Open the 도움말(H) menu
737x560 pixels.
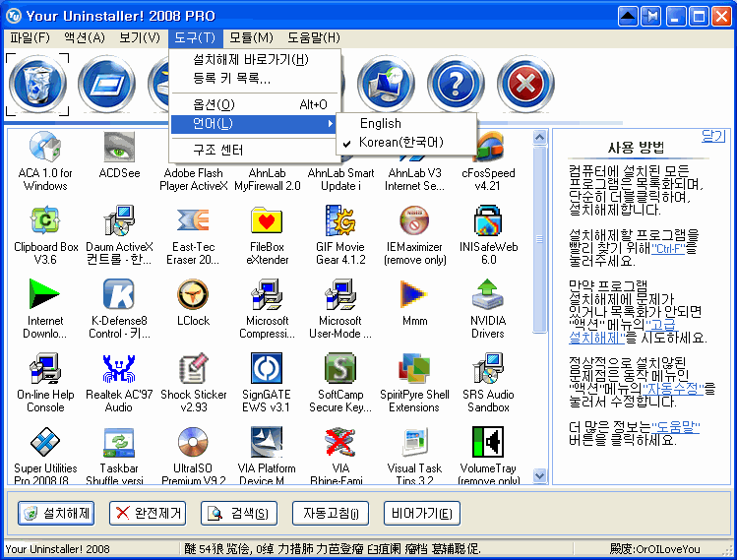coord(314,37)
